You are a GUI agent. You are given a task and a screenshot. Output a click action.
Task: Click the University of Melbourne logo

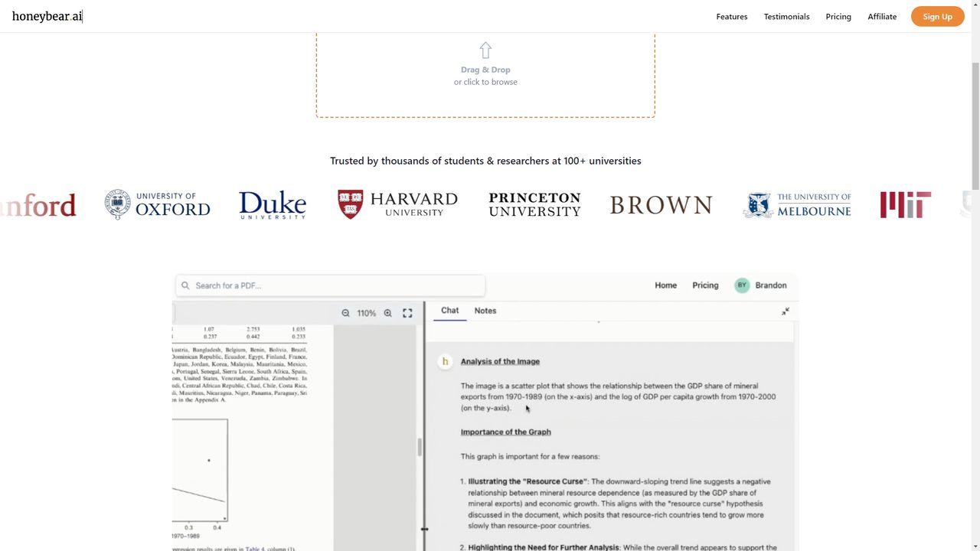pos(797,205)
